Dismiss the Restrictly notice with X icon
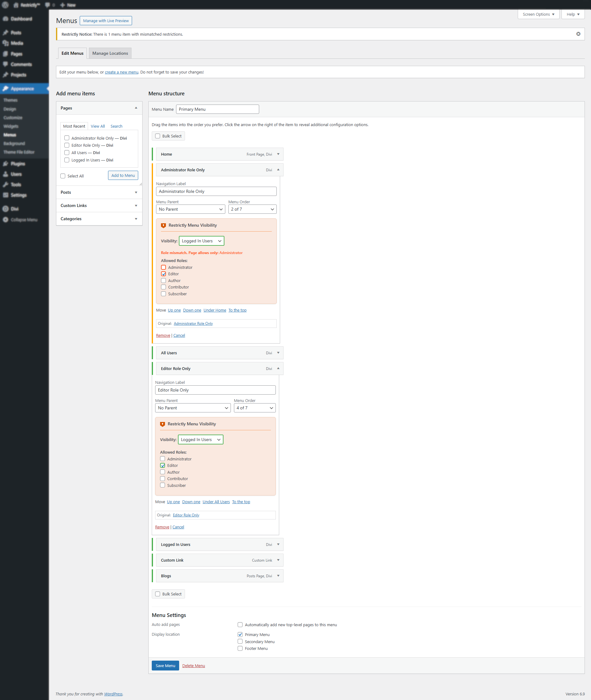Screen dimensions: 591x700 pos(578,34)
